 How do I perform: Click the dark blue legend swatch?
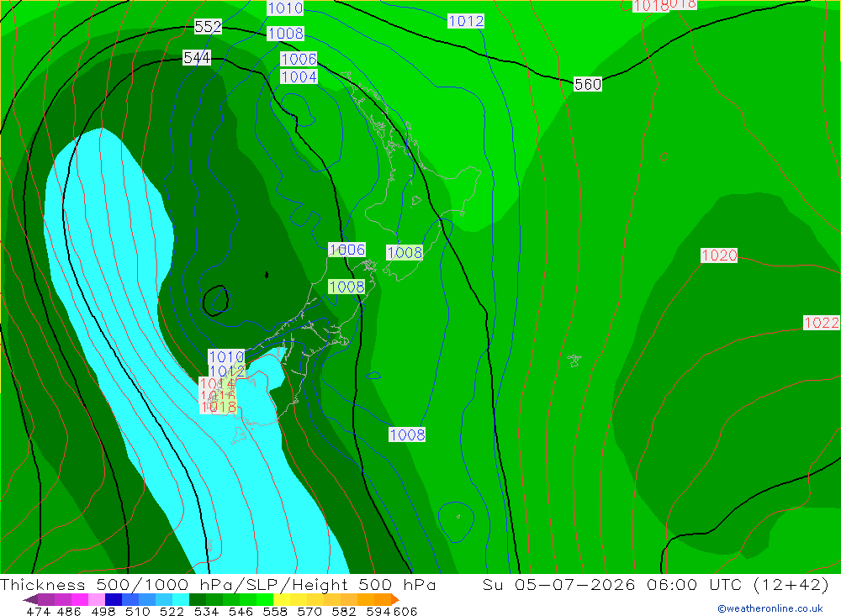[114, 599]
